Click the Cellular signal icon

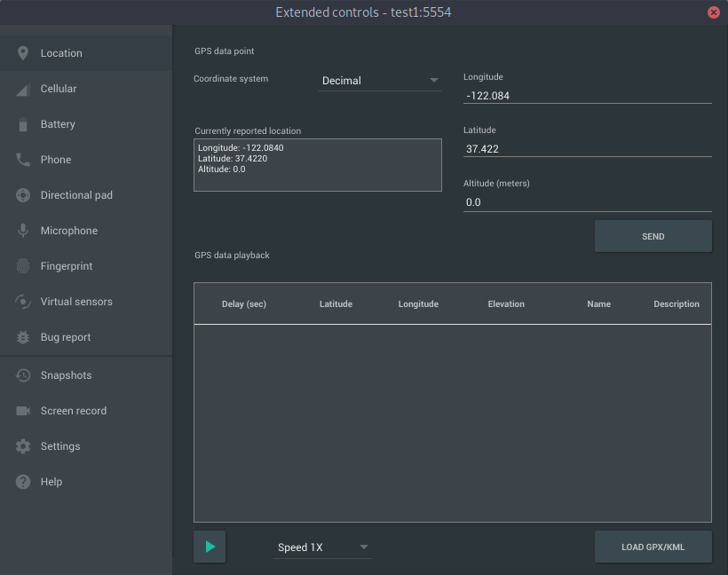pyautogui.click(x=23, y=89)
